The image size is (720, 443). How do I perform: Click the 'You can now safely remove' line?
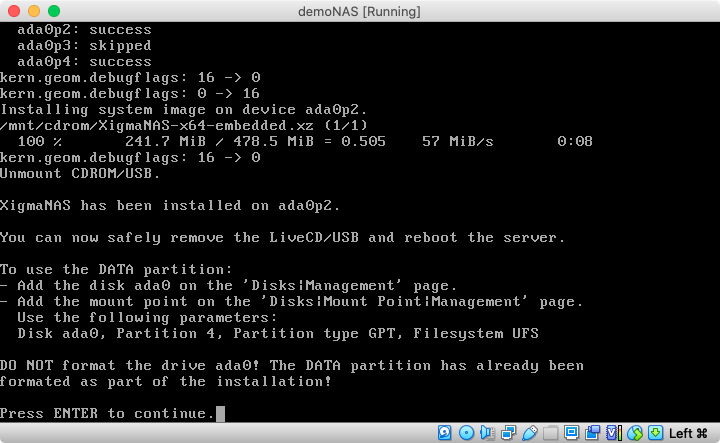click(282, 237)
